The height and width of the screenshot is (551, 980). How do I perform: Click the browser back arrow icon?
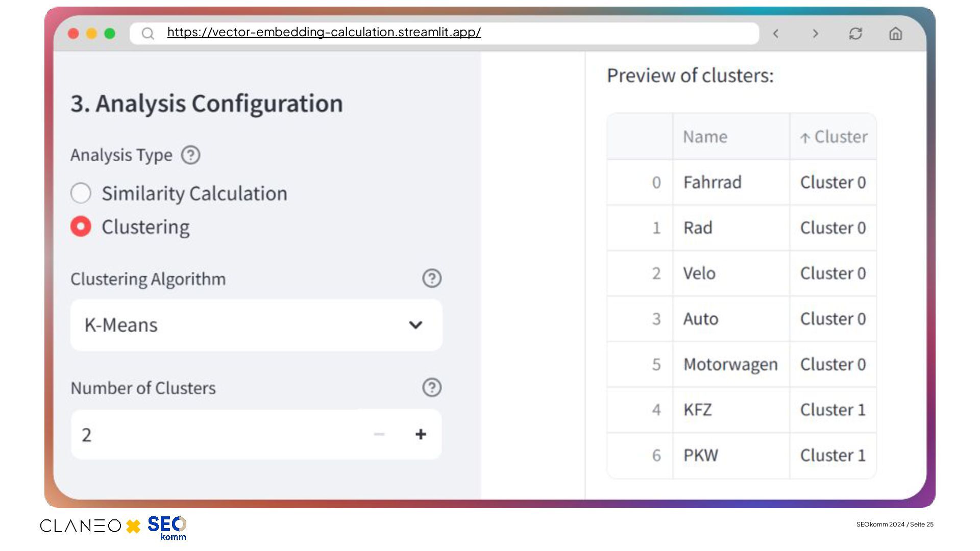point(776,34)
